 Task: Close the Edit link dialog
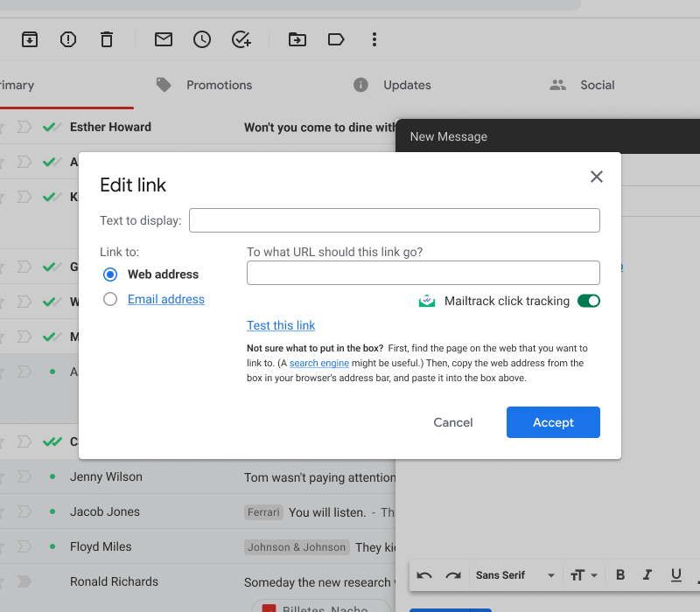[x=597, y=177]
